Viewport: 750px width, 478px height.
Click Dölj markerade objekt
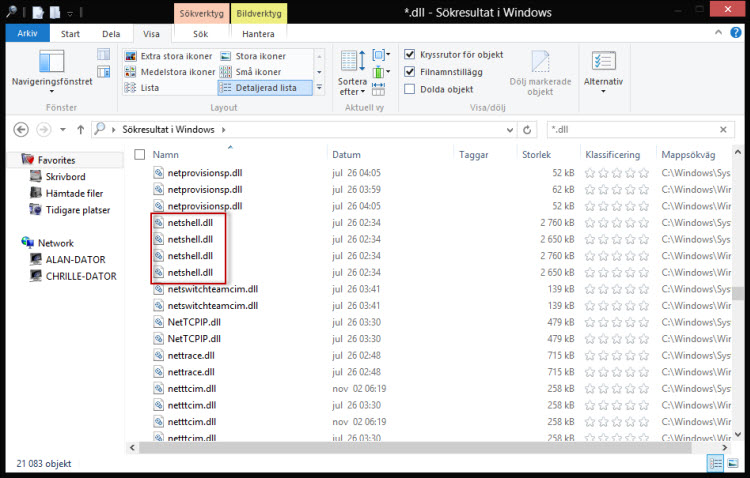click(x=540, y=73)
